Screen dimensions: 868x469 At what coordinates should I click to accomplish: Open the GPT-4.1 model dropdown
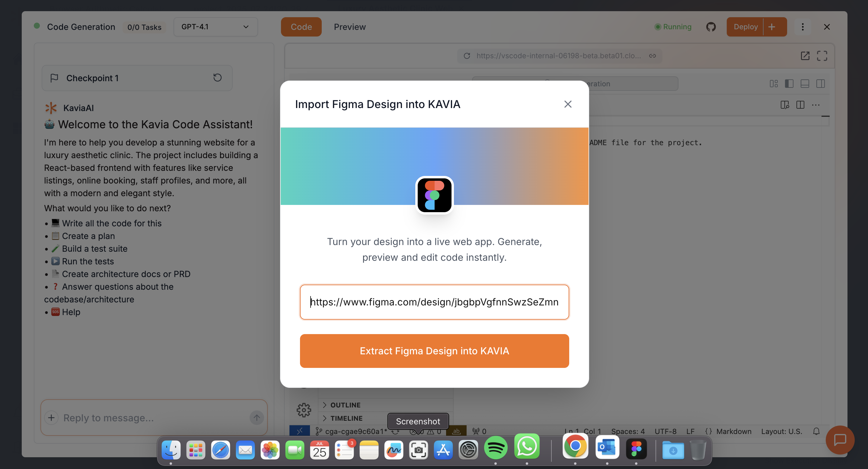pyautogui.click(x=215, y=27)
